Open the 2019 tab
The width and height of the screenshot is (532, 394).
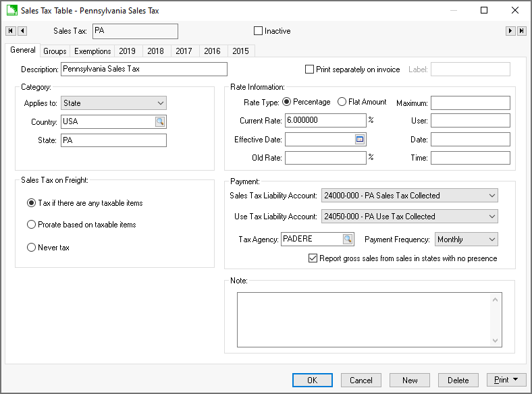[x=127, y=51]
